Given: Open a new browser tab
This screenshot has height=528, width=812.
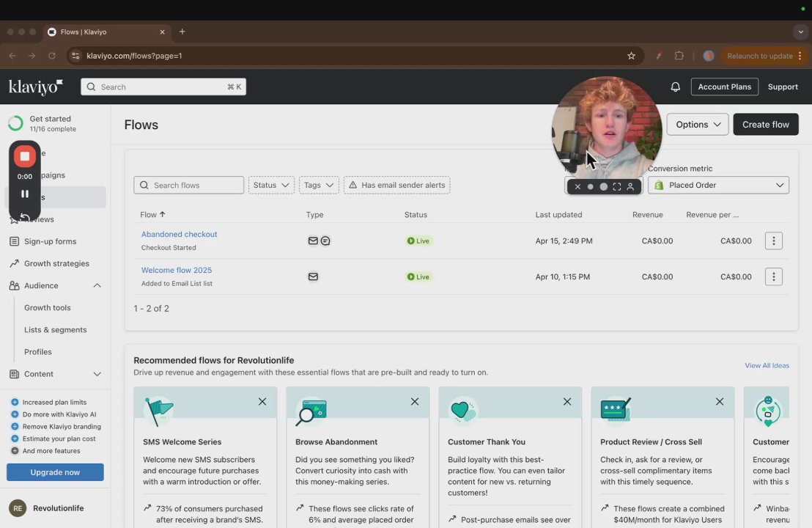Looking at the screenshot, I should pyautogui.click(x=182, y=32).
